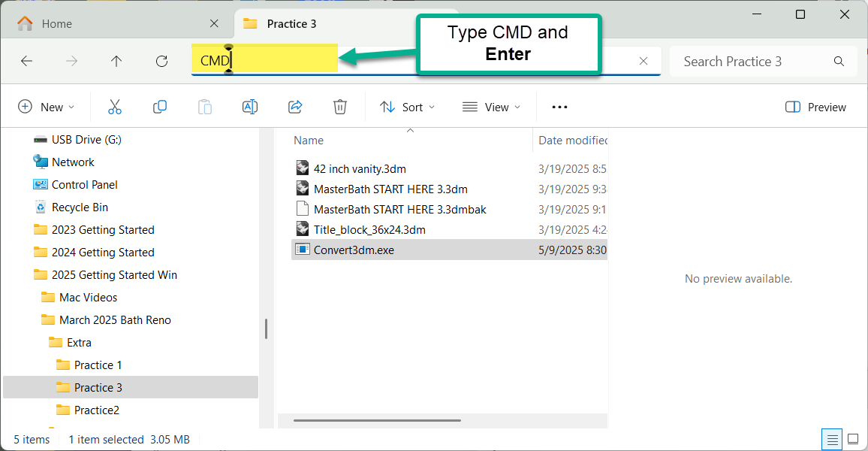Image resolution: width=868 pixels, height=451 pixels.
Task: Expand the Sort dropdown
Action: pos(408,107)
